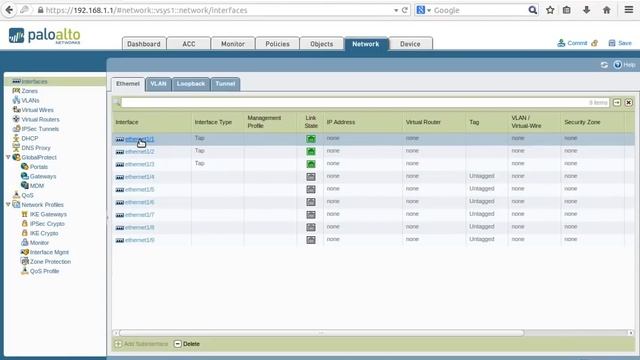The image size is (640, 360).
Task: Go back with the browser back arrow
Action: coord(9,10)
